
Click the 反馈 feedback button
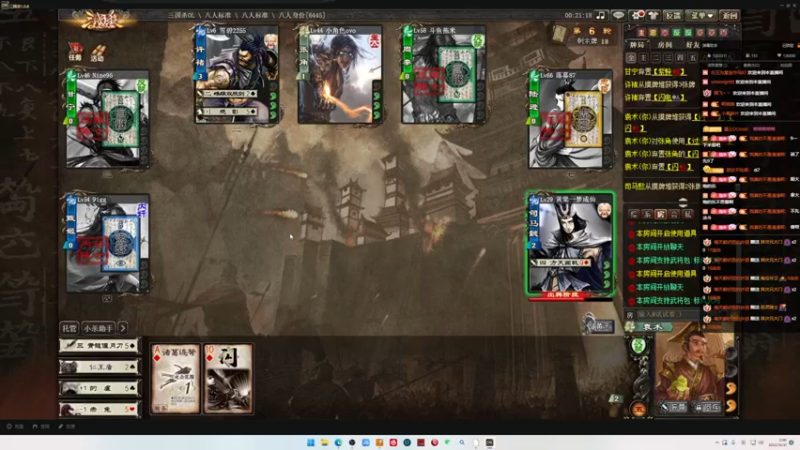[673, 15]
